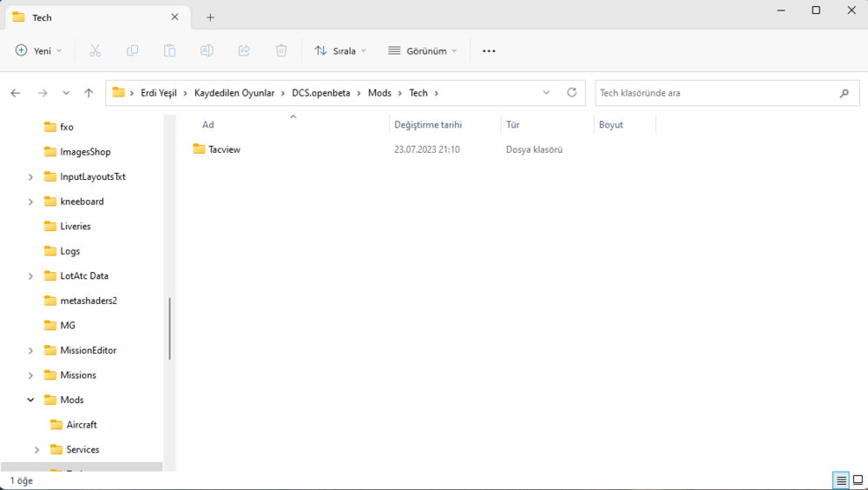Click the Rename icon in toolbar
Viewport: 868px width, 490px height.
[x=207, y=50]
